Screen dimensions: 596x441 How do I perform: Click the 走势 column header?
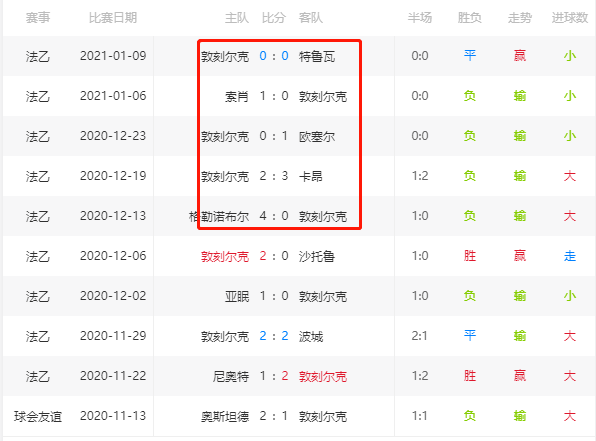tap(520, 18)
